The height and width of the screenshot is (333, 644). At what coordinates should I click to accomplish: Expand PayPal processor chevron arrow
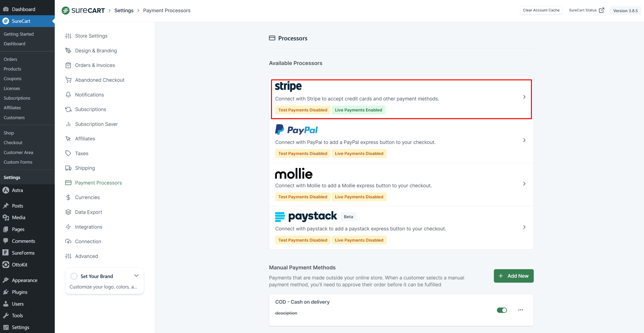[524, 140]
